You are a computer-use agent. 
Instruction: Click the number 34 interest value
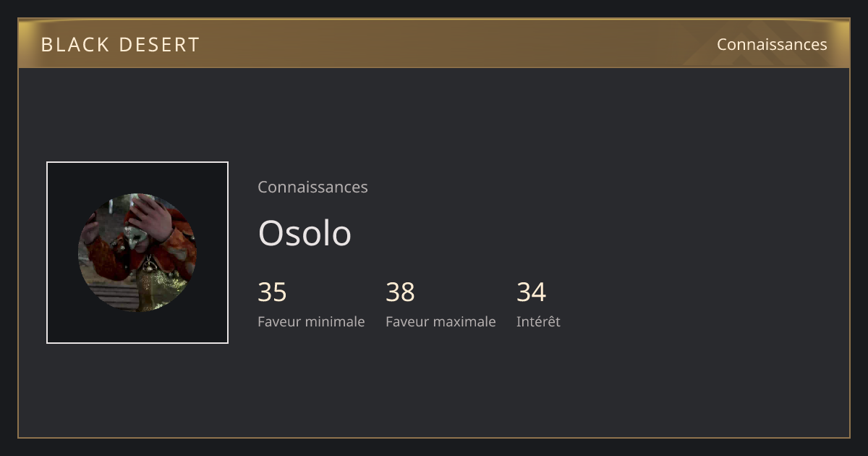[x=531, y=292]
